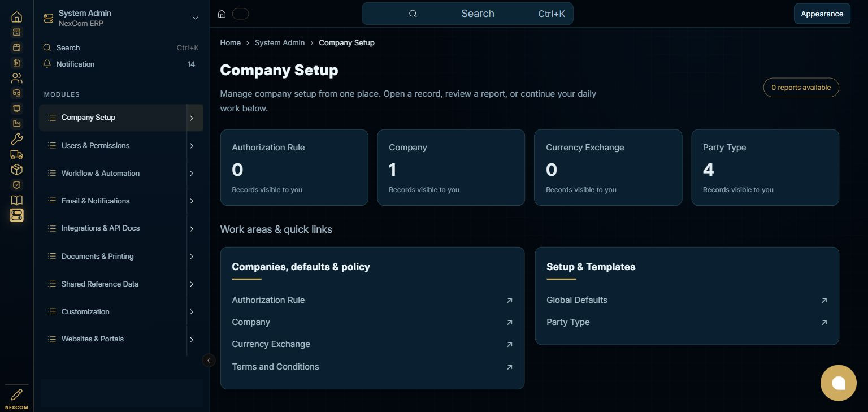Select Shared Reference Data module
Screen dimensions: 868x412
pos(112,284)
